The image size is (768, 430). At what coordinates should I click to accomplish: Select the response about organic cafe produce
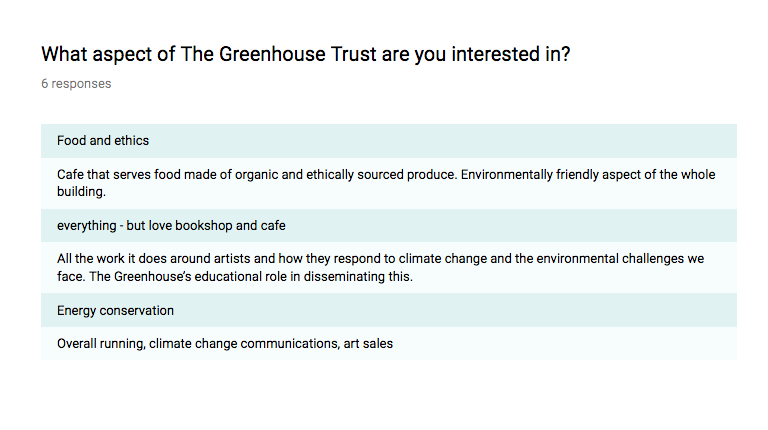[389, 183]
